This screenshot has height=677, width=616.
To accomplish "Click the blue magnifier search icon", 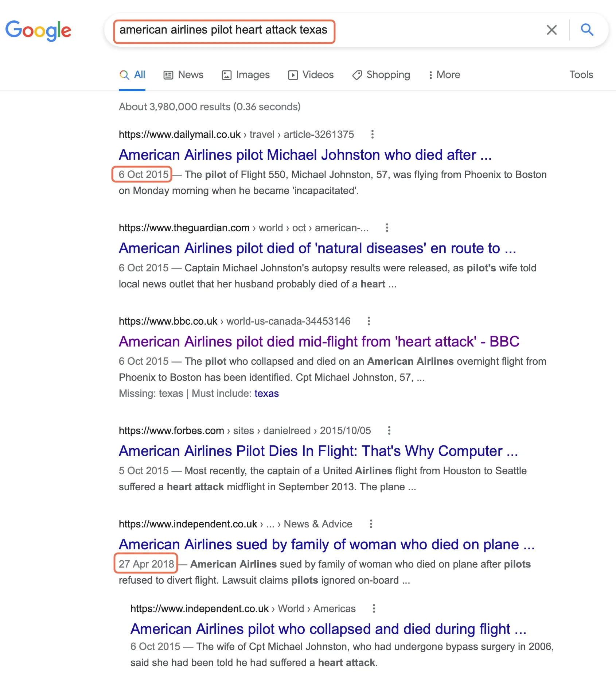I will [587, 30].
